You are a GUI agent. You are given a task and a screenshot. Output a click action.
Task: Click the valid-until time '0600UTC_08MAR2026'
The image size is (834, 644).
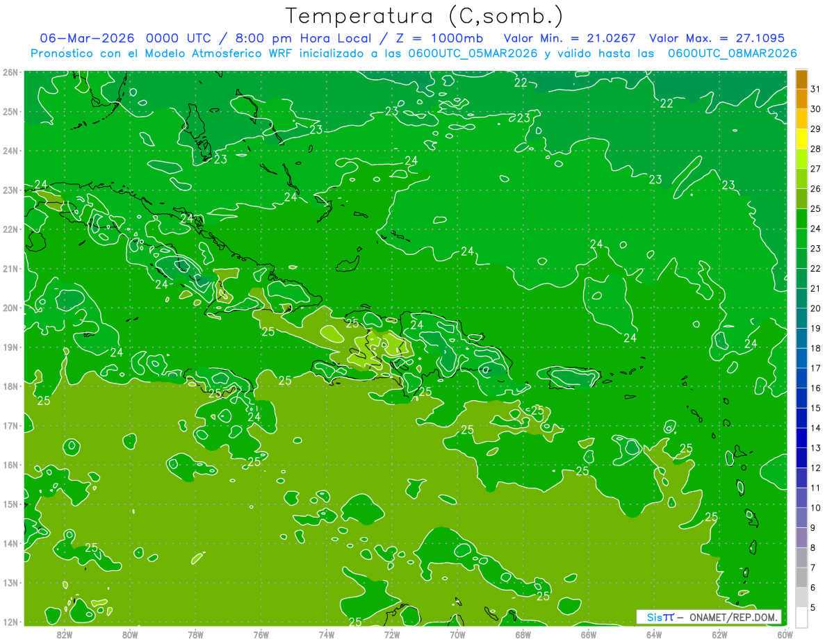coord(732,53)
